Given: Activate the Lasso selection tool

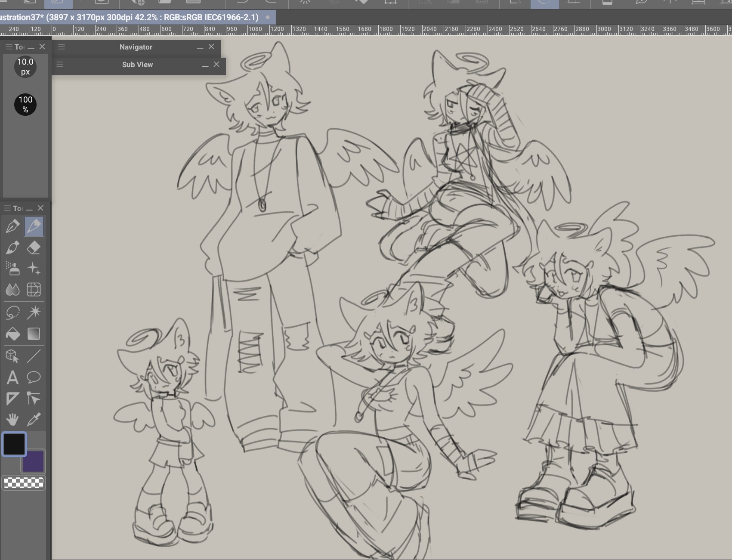Looking at the screenshot, I should (x=12, y=312).
